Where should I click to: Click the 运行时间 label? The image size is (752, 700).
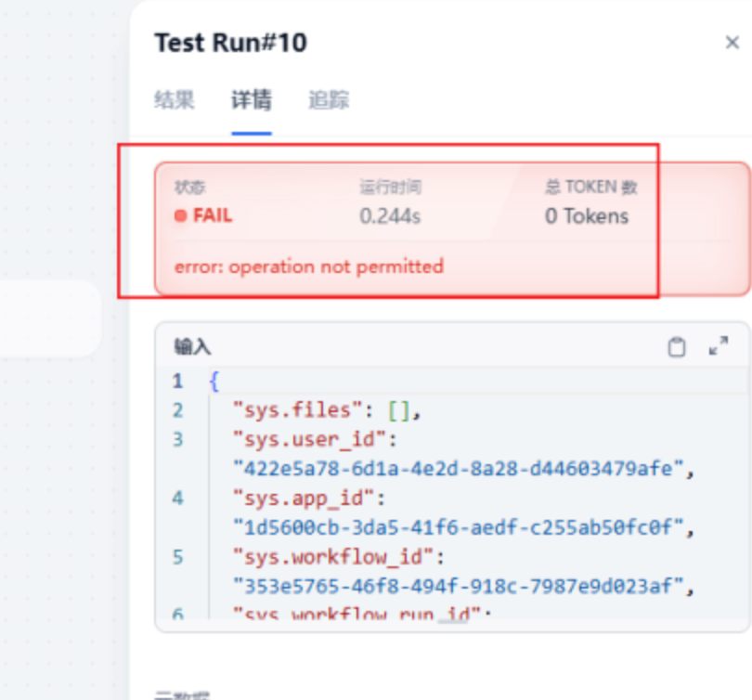(390, 187)
